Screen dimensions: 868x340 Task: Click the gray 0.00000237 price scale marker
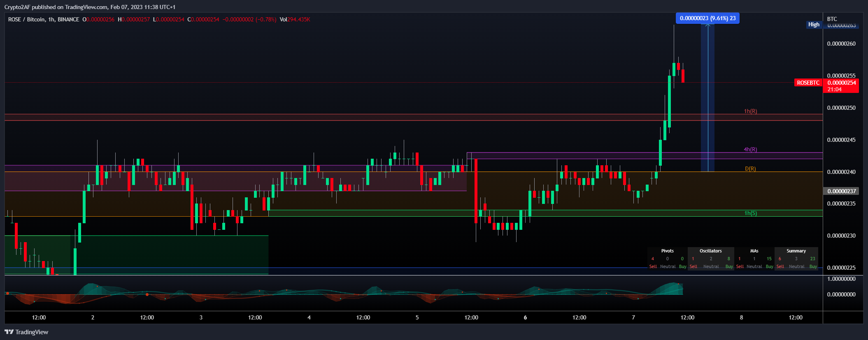[x=842, y=191]
